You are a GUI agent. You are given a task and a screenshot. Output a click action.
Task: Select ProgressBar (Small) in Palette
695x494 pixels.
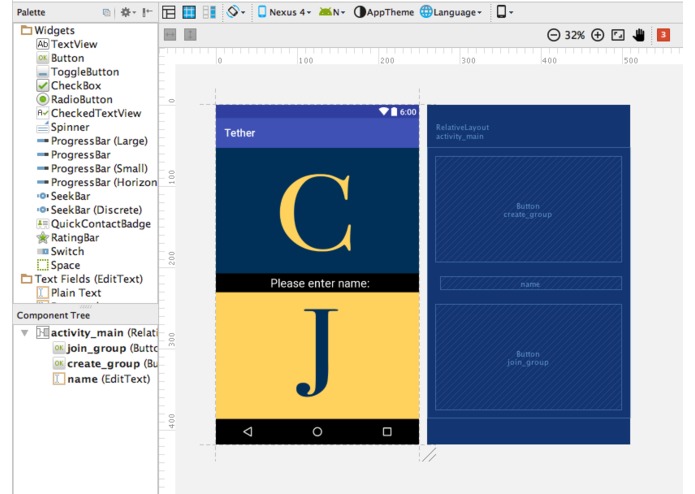click(x=92, y=168)
